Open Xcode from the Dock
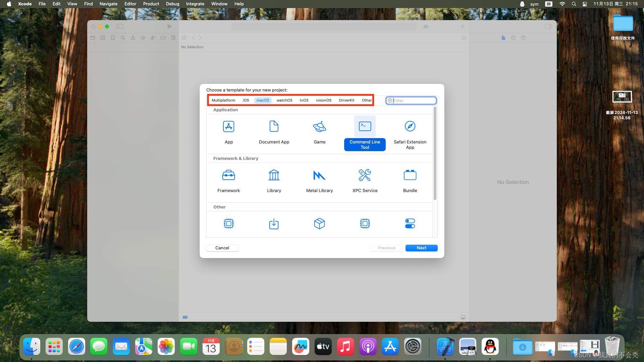The image size is (644, 362). click(x=445, y=347)
